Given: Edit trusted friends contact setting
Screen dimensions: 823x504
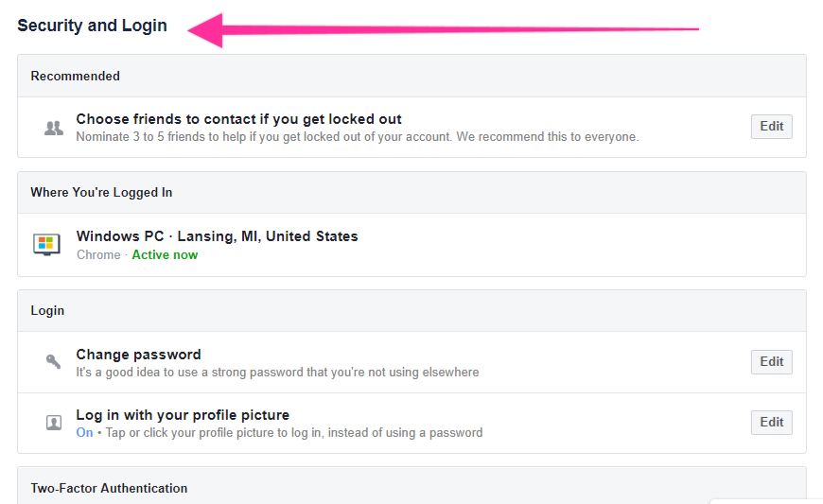Looking at the screenshot, I should click(771, 127).
